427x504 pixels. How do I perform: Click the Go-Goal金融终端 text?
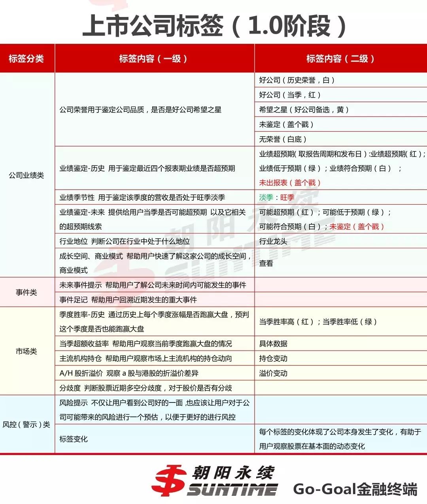click(x=355, y=489)
